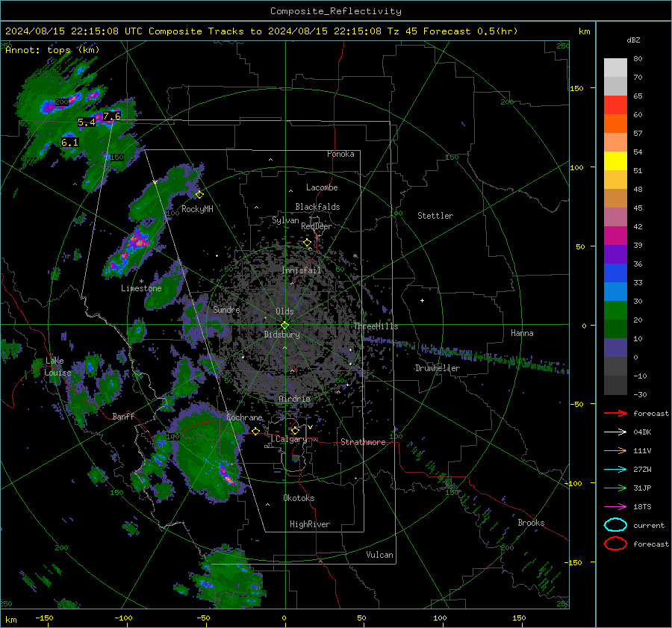Click the white plus marker west of Hanna
This screenshot has width=672, height=628.
[422, 300]
